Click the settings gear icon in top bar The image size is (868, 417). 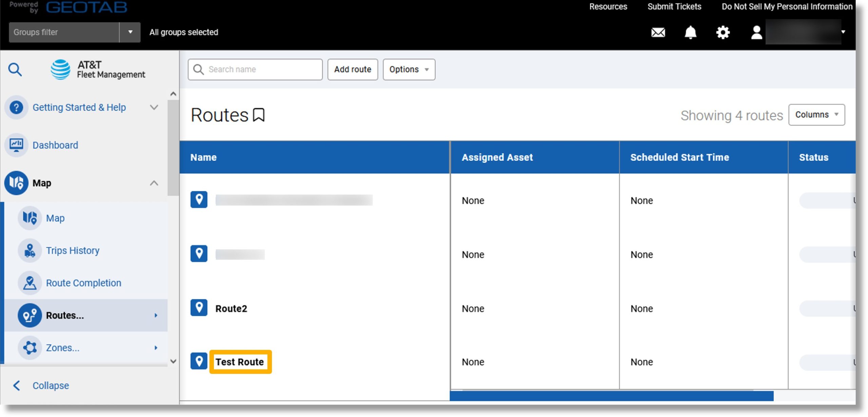click(x=724, y=32)
